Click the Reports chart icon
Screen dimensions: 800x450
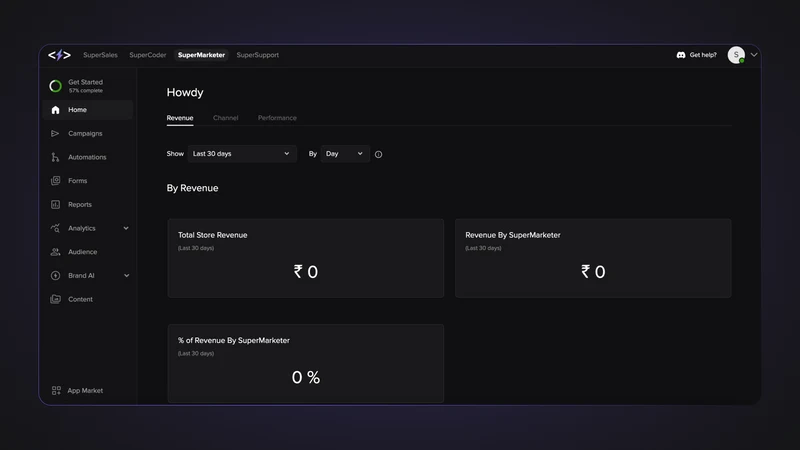pyautogui.click(x=55, y=205)
